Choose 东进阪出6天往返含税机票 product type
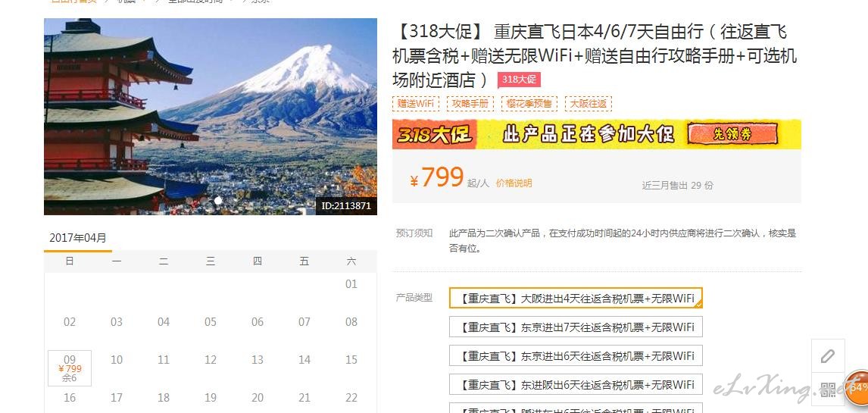 (576, 384)
